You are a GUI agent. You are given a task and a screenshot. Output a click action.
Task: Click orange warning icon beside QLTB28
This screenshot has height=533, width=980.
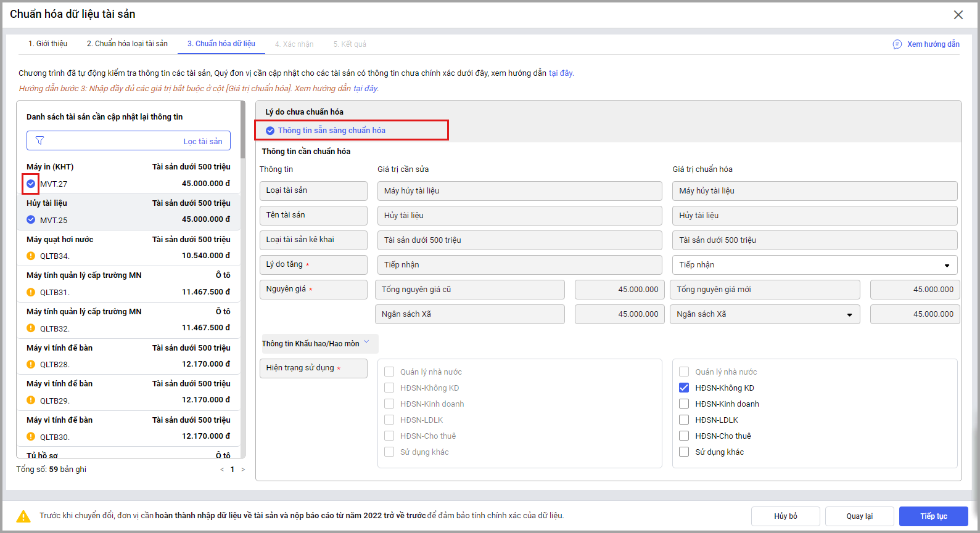coord(31,364)
